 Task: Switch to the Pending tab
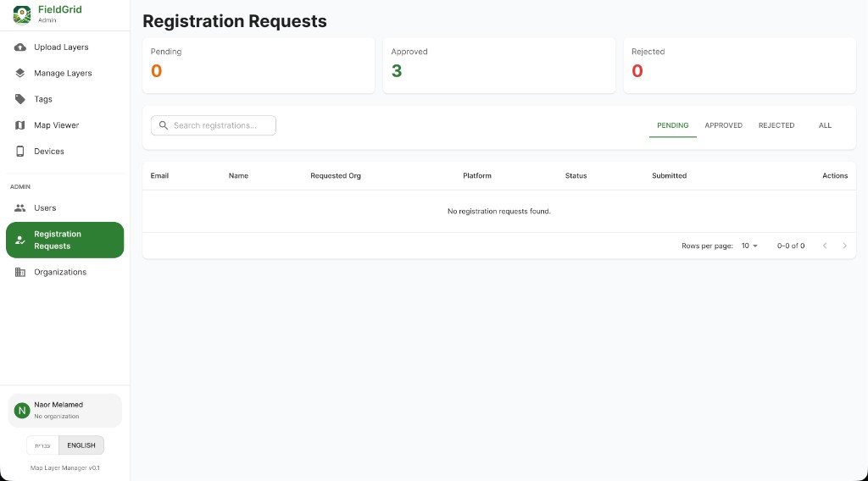coord(672,125)
